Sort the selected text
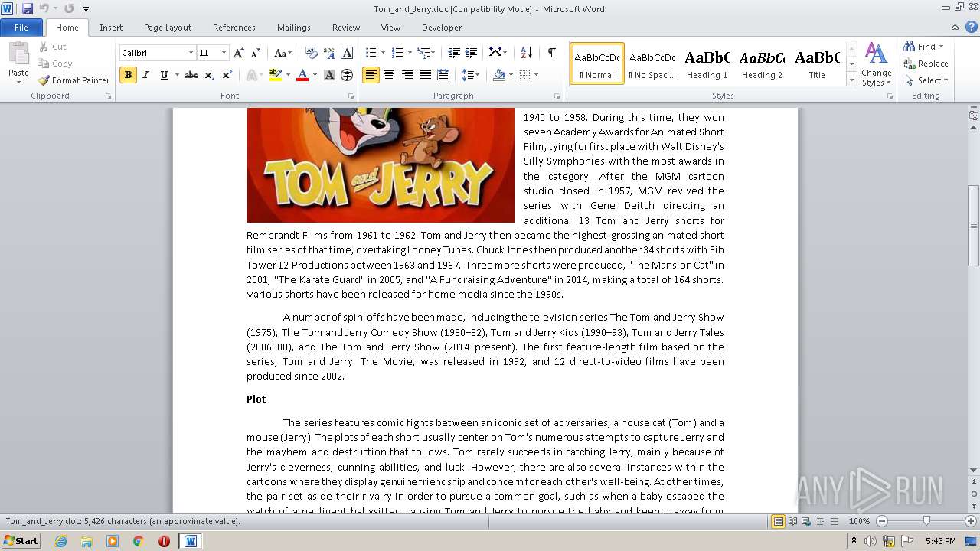Viewport: 980px width, 551px height. 526,53
